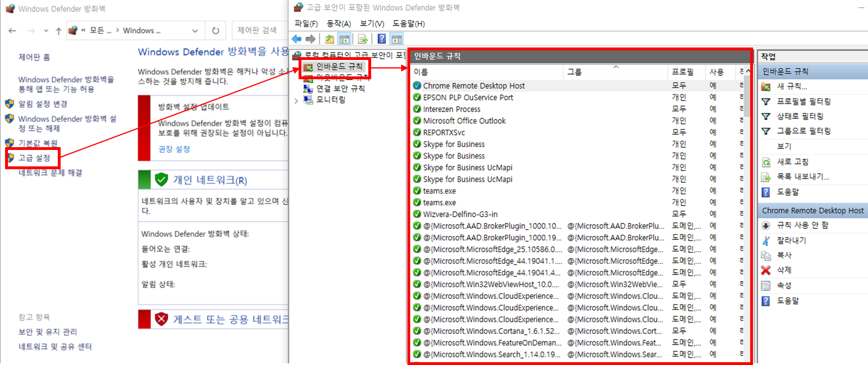The width and height of the screenshot is (868, 365).
Task: Delete rule with red X 삭제
Action: tap(784, 270)
